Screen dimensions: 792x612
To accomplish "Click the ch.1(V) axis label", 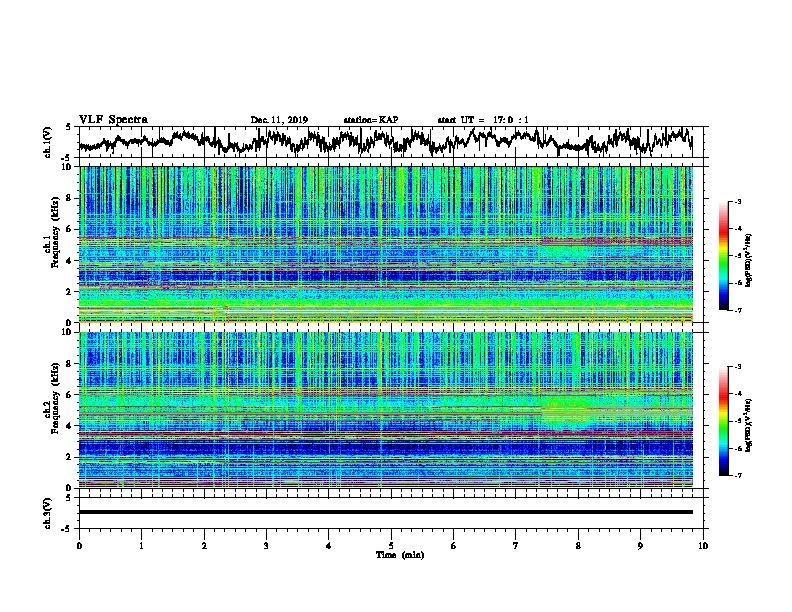I will tap(48, 142).
